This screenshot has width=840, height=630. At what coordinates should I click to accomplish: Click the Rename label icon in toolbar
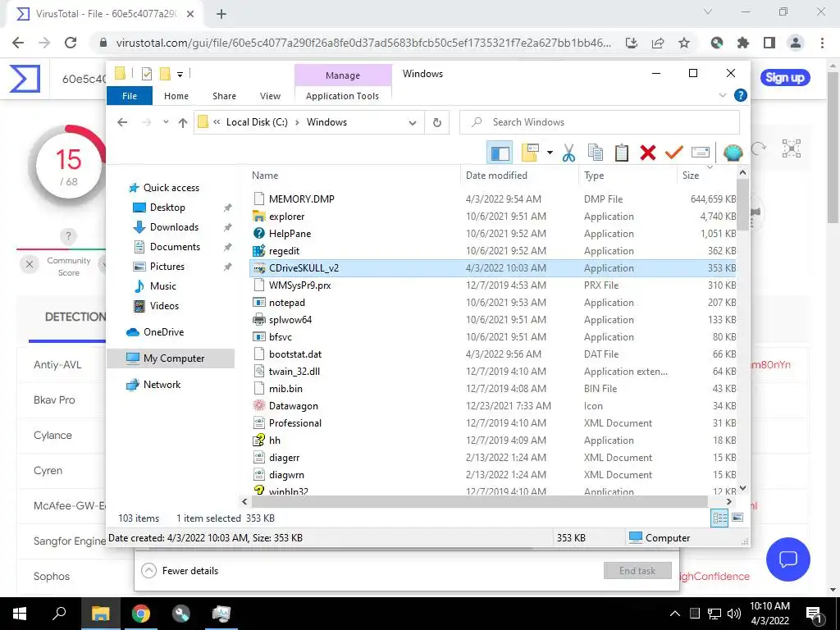701,153
